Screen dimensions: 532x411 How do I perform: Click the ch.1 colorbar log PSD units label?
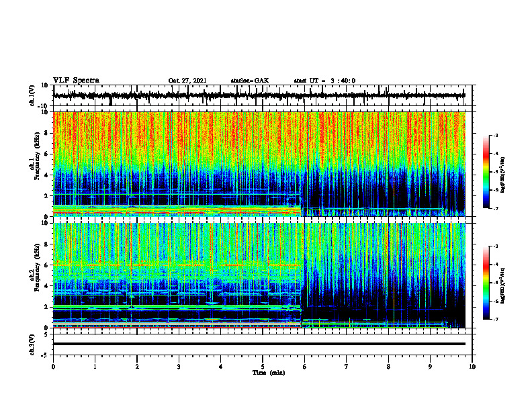coord(503,175)
